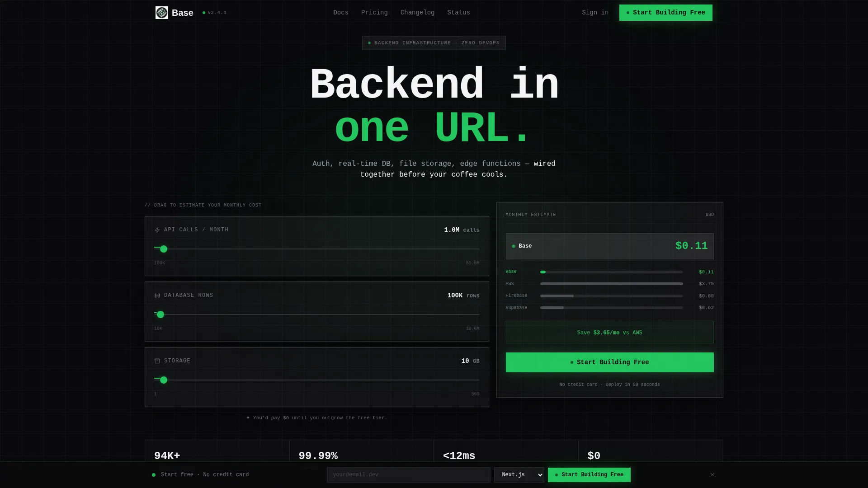Click Start Building Free in estimate panel
The width and height of the screenshot is (868, 488).
coord(609,362)
